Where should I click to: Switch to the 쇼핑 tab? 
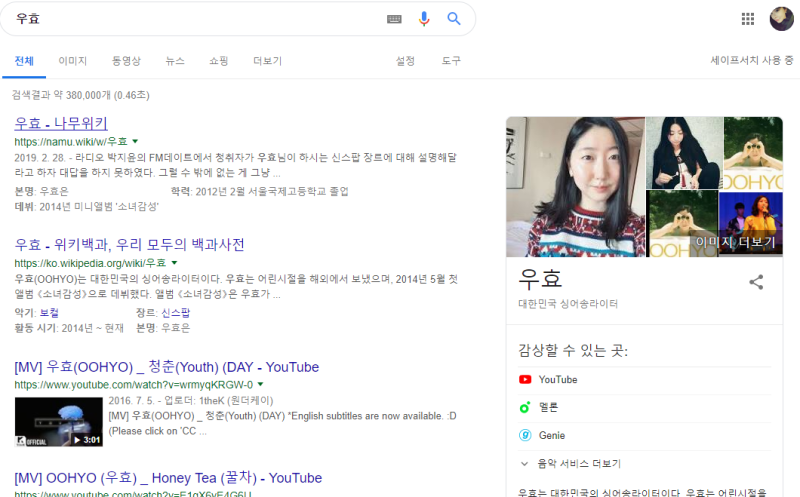pyautogui.click(x=218, y=61)
